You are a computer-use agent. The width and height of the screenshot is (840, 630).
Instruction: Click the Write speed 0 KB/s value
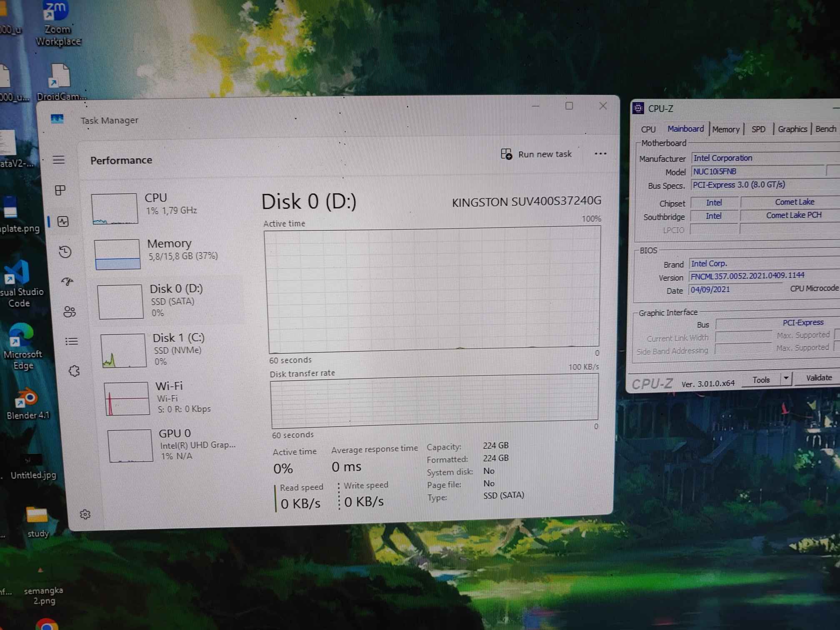click(x=364, y=502)
